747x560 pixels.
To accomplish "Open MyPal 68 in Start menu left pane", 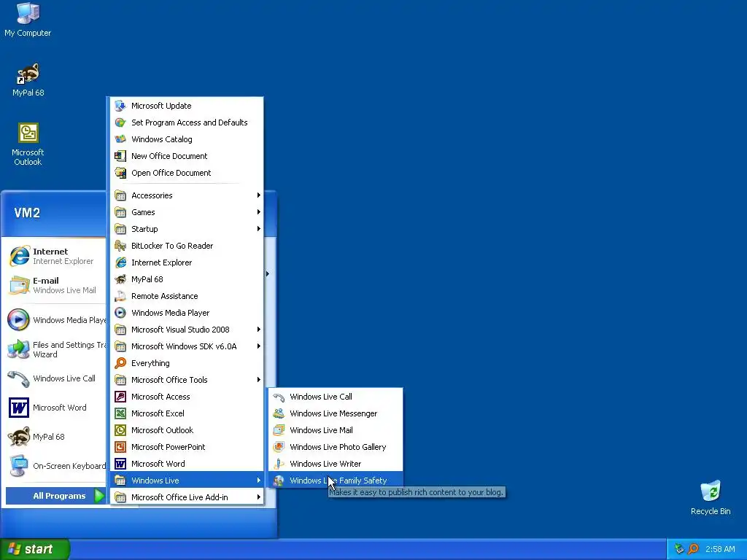I will pyautogui.click(x=55, y=437).
